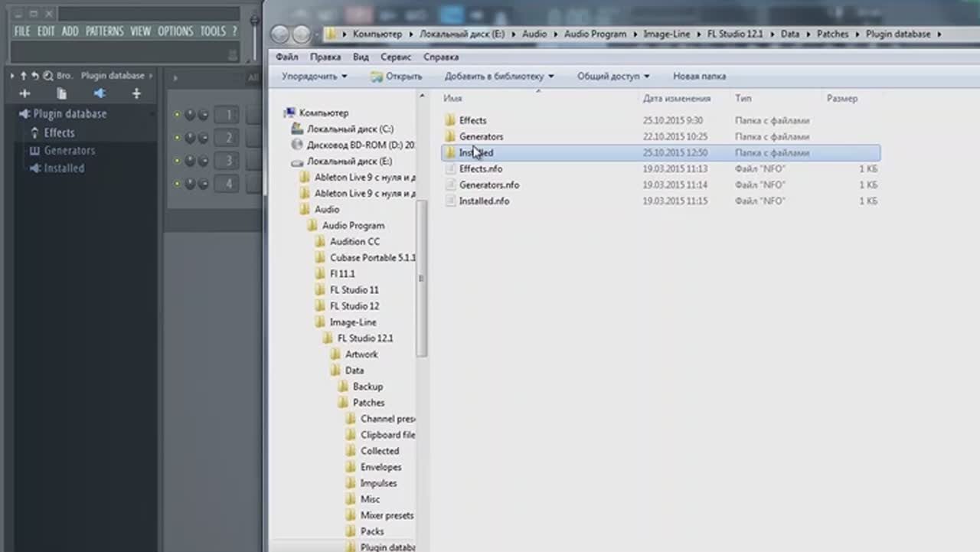Click the Новая папка button
Screen dimensions: 980x552
tap(699, 77)
